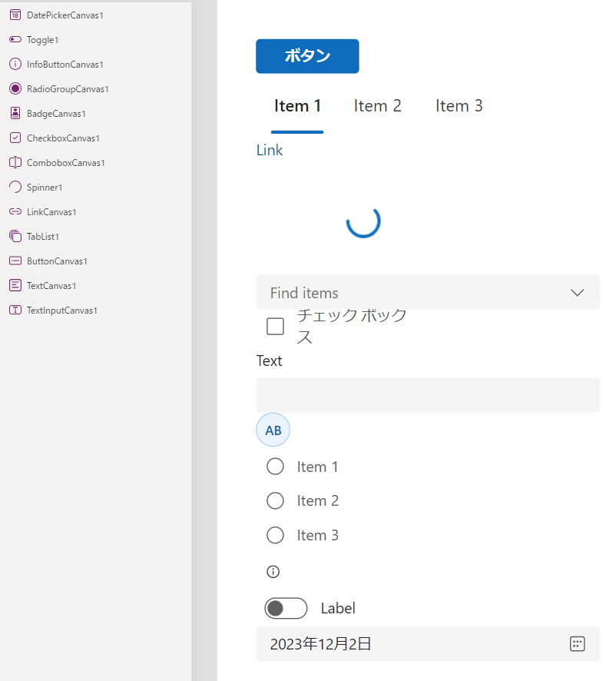Click the RadioGroupCanvas1 radio icon
The height and width of the screenshot is (681, 616).
pyautogui.click(x=15, y=88)
